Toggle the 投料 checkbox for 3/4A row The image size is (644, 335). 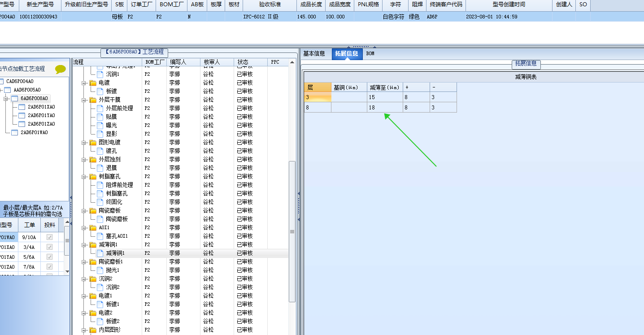point(49,247)
